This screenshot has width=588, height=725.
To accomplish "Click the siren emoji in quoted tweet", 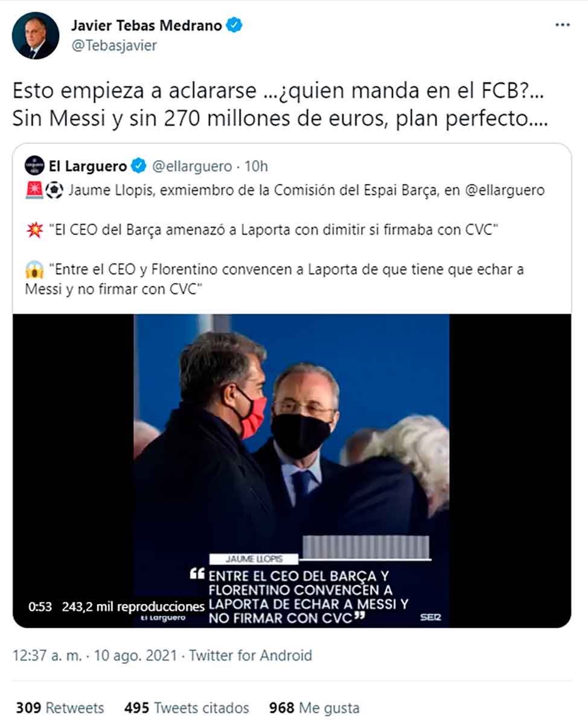I will tap(32, 190).
